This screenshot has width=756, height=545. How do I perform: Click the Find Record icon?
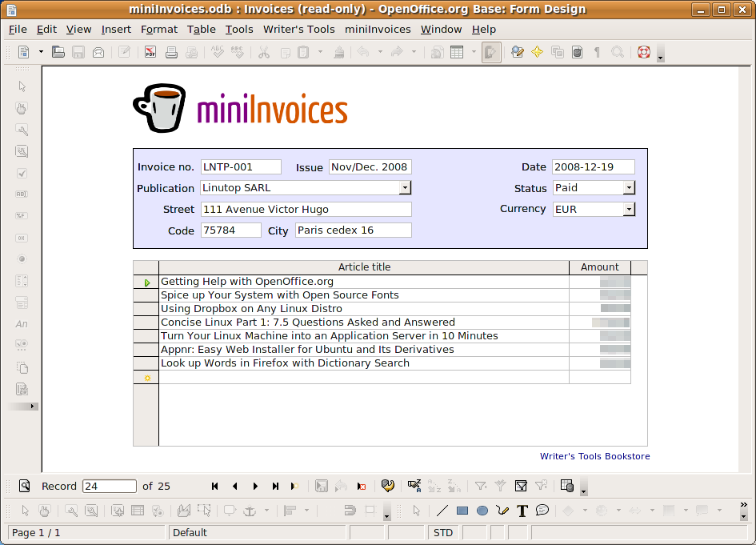pos(25,486)
